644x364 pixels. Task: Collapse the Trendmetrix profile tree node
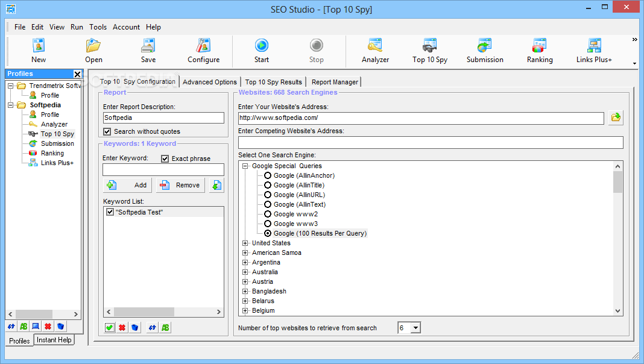click(11, 86)
